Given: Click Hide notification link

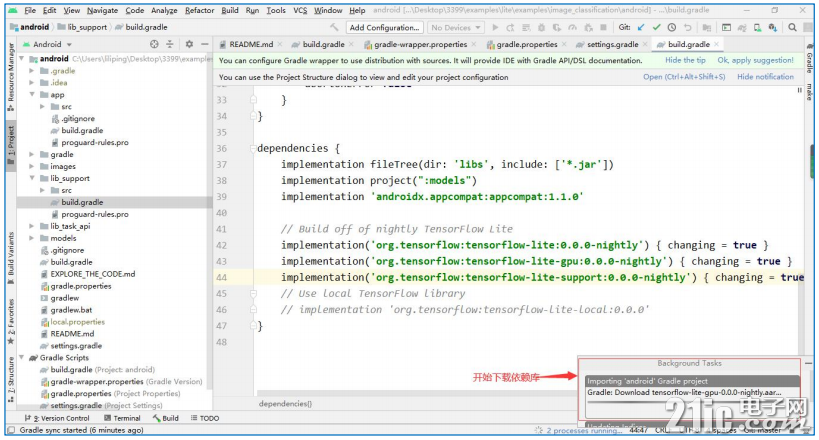Looking at the screenshot, I should tap(765, 77).
